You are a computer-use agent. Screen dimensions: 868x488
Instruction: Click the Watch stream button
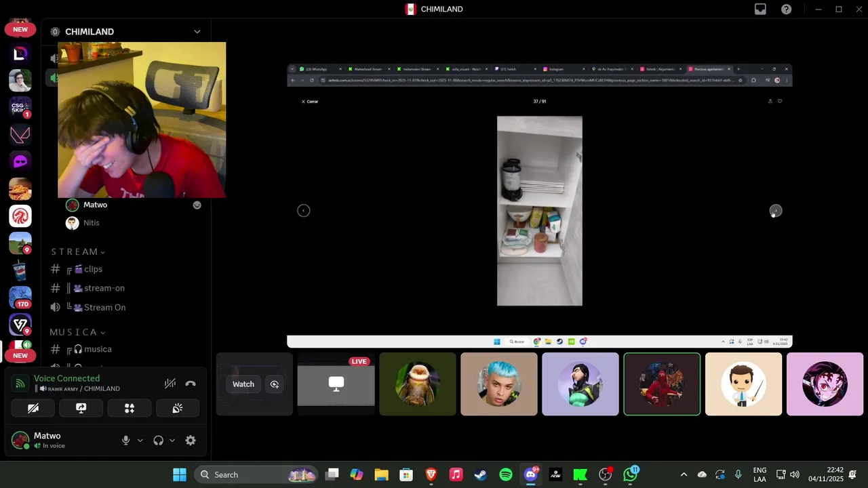[243, 384]
